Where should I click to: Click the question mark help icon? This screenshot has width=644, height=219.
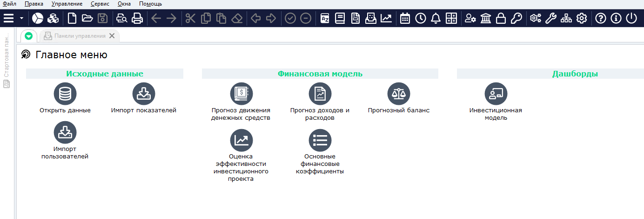[x=601, y=18]
